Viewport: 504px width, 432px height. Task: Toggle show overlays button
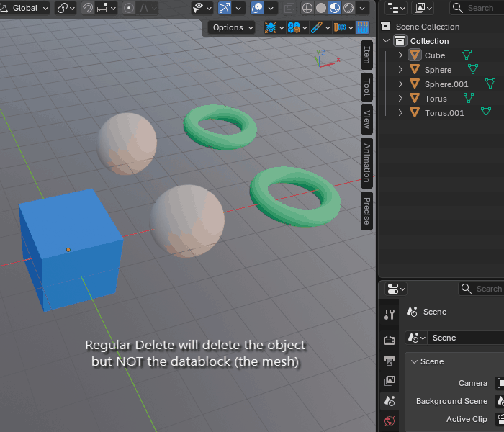[257, 8]
